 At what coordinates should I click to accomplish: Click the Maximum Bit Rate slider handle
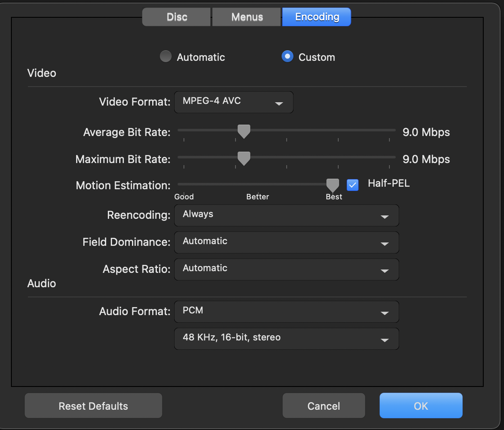[x=244, y=158]
